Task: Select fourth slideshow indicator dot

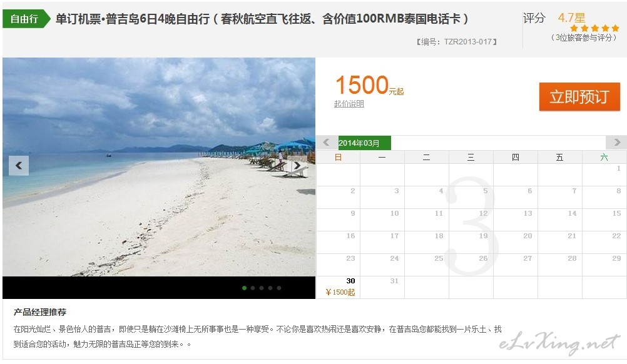Action: pos(270,288)
